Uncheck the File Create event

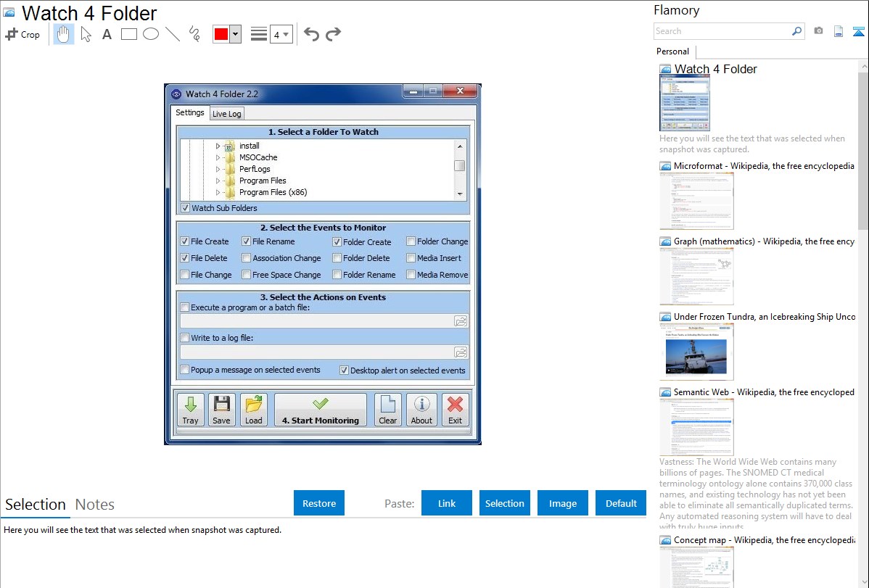(x=184, y=241)
